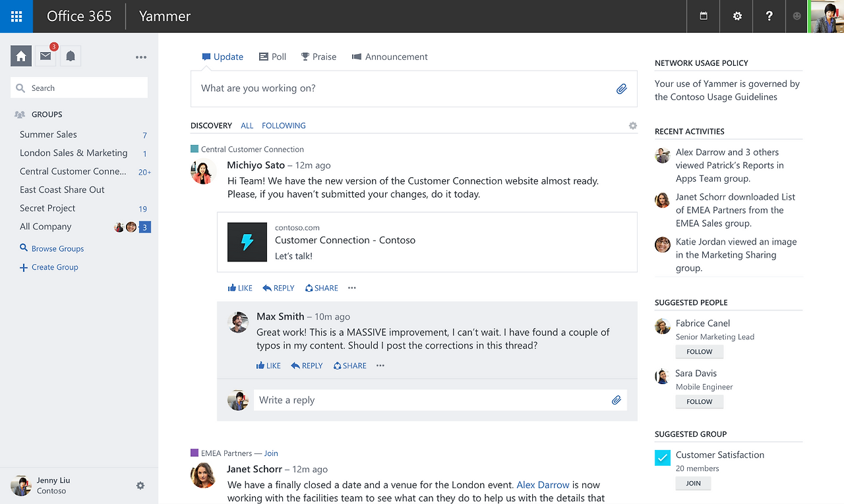Open more options on Michiyo Sato's post

351,288
